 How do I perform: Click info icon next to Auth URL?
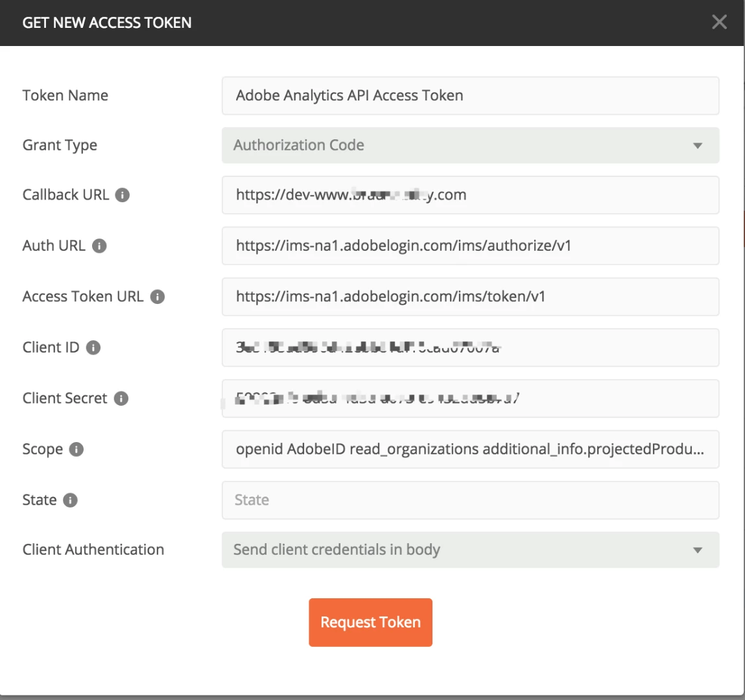click(x=99, y=246)
